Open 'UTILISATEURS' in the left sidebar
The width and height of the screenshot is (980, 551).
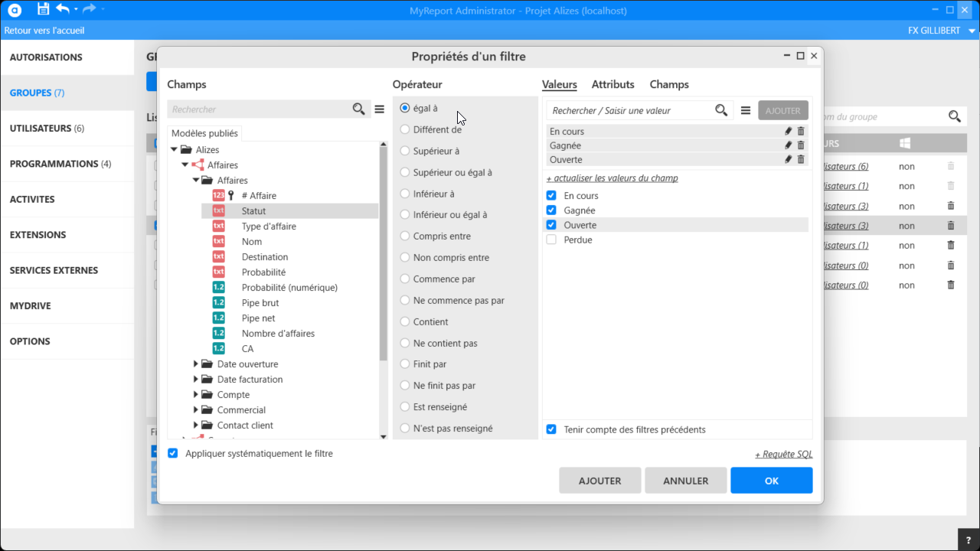pyautogui.click(x=46, y=129)
